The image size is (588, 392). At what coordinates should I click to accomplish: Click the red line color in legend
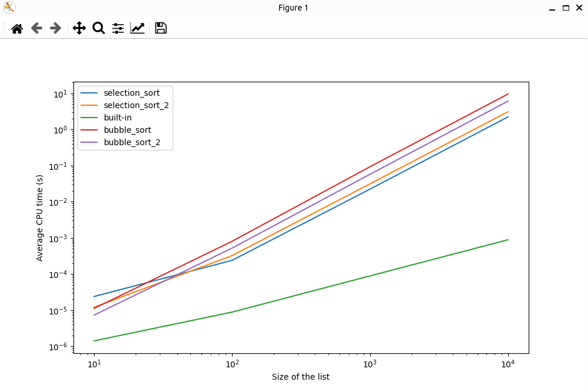click(x=90, y=130)
